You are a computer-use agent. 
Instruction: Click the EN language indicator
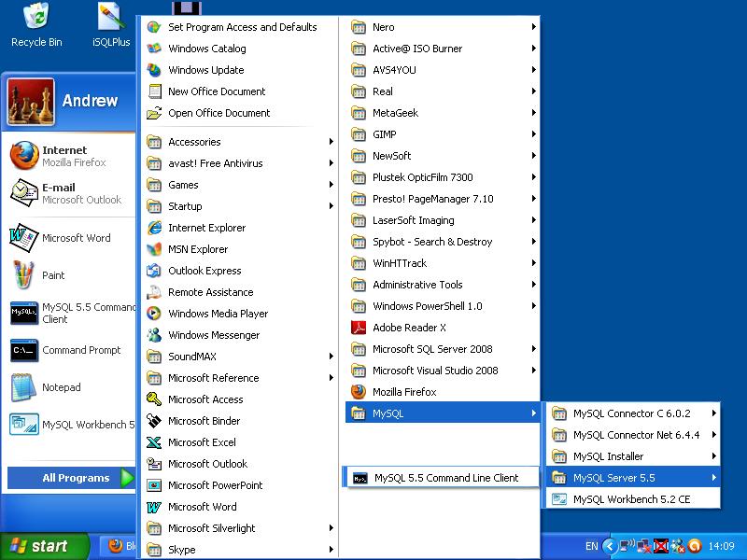click(591, 546)
